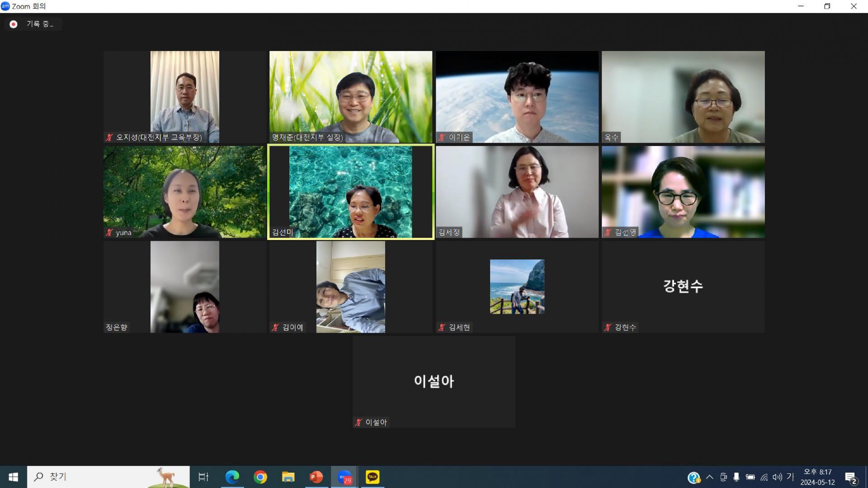
Task: Select active speaker 김선미 video tile
Action: click(x=351, y=192)
